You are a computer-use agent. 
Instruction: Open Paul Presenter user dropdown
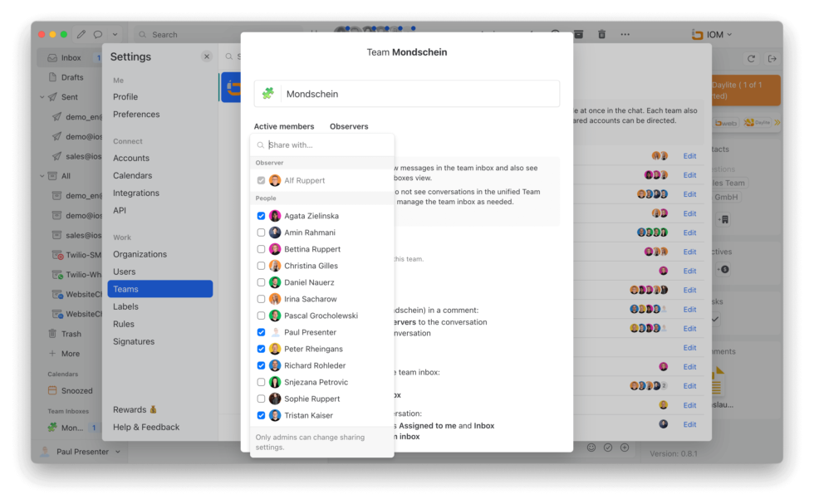(81, 452)
